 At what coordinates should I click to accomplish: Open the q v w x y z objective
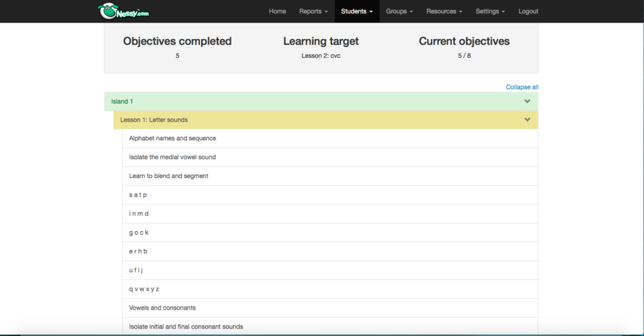[144, 289]
